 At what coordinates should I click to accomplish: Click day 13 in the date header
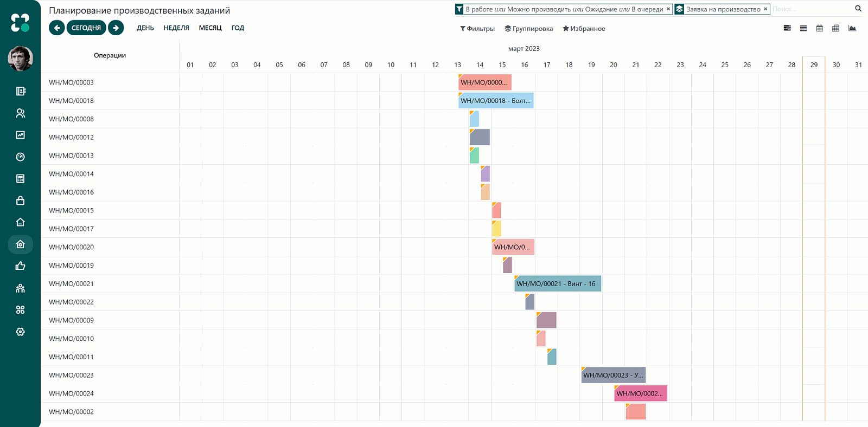click(x=457, y=65)
